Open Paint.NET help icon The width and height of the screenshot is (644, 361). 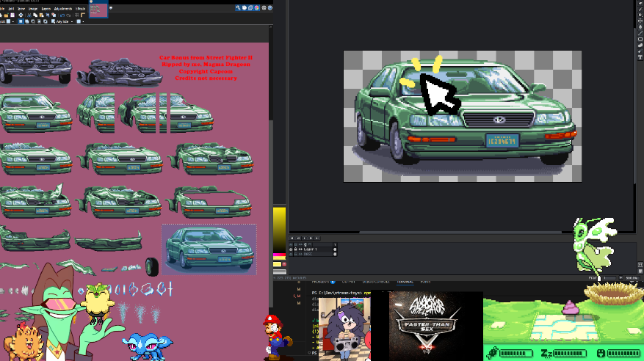point(269,8)
